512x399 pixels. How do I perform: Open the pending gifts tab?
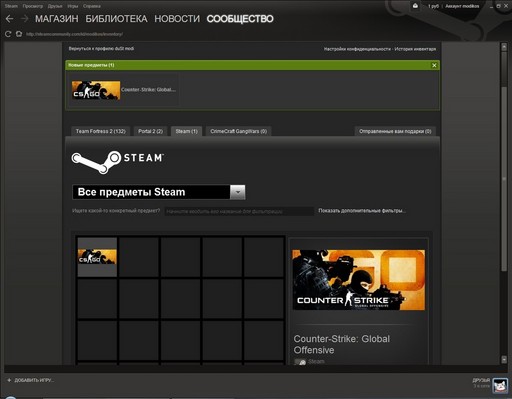395,131
